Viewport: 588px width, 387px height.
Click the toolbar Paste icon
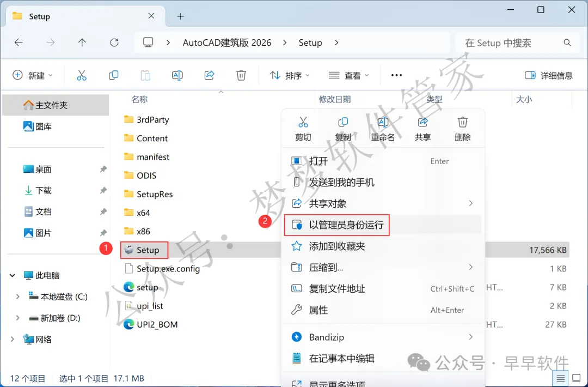[145, 75]
